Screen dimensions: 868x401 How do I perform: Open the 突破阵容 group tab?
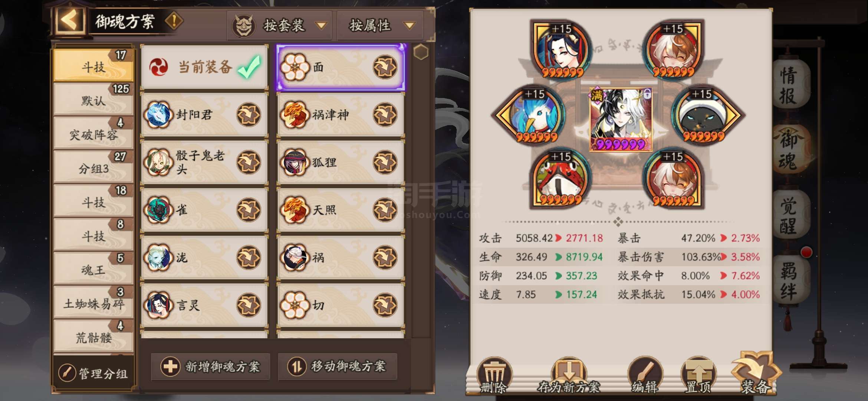point(93,133)
